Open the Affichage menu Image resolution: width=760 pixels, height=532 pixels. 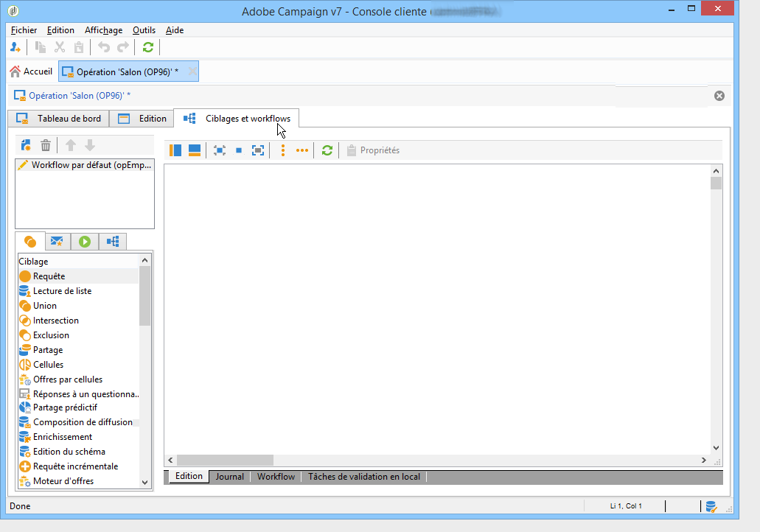103,30
